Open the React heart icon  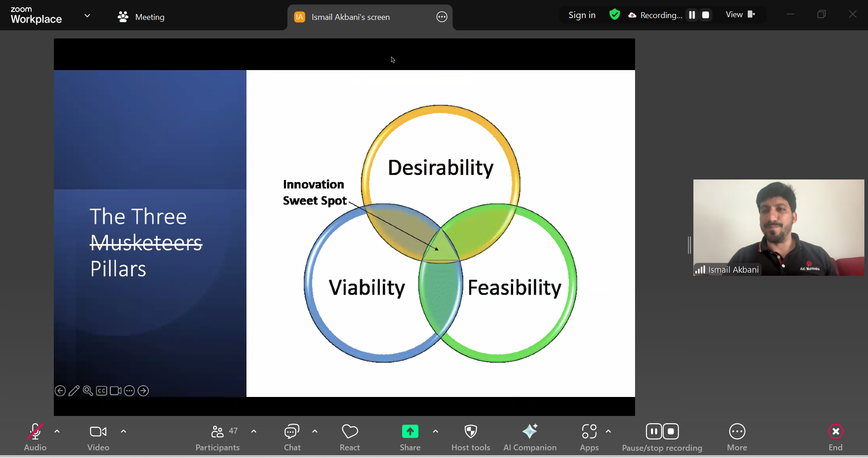pos(350,437)
